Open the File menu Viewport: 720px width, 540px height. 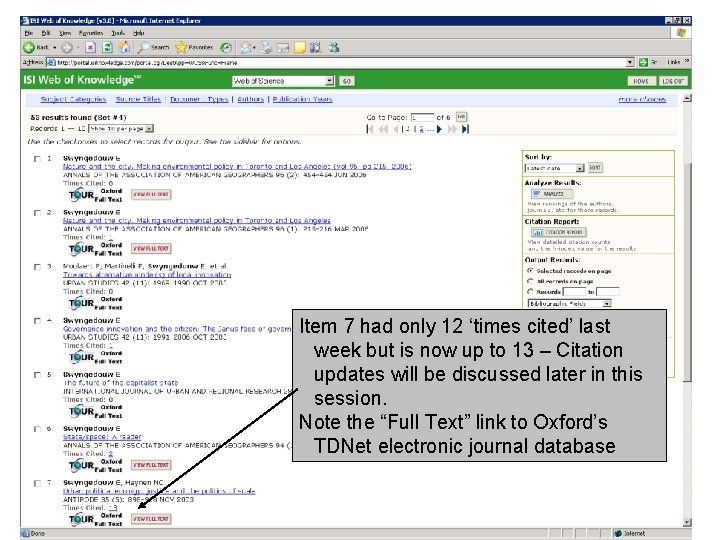click(28, 33)
